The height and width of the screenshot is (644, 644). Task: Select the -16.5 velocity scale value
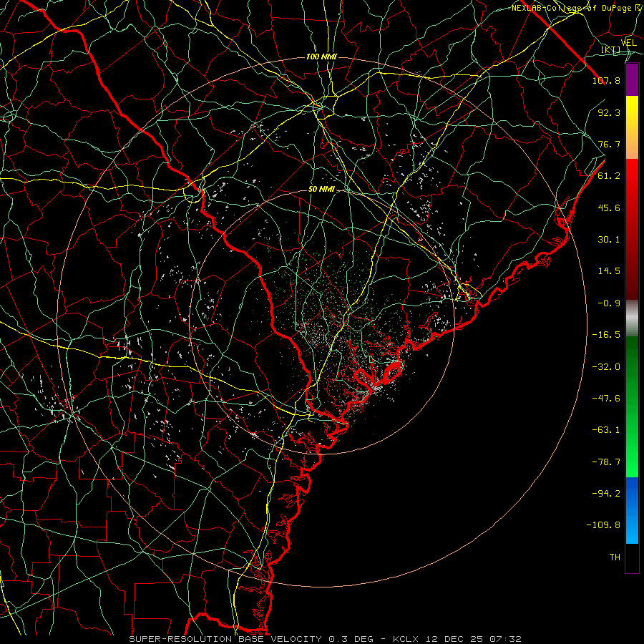(606, 335)
